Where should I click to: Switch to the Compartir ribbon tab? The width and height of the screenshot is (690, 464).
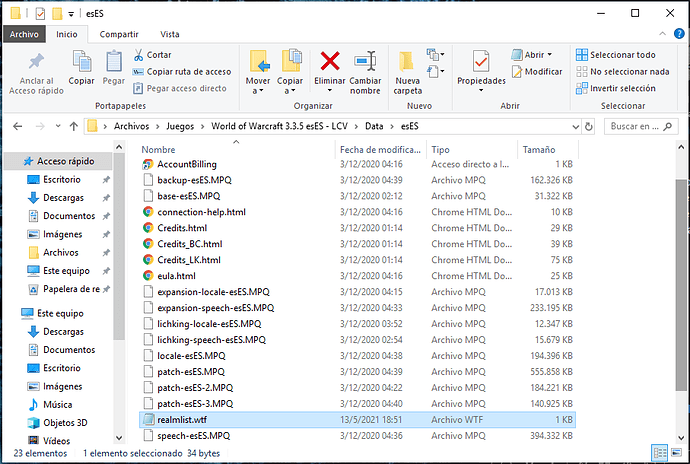119,34
